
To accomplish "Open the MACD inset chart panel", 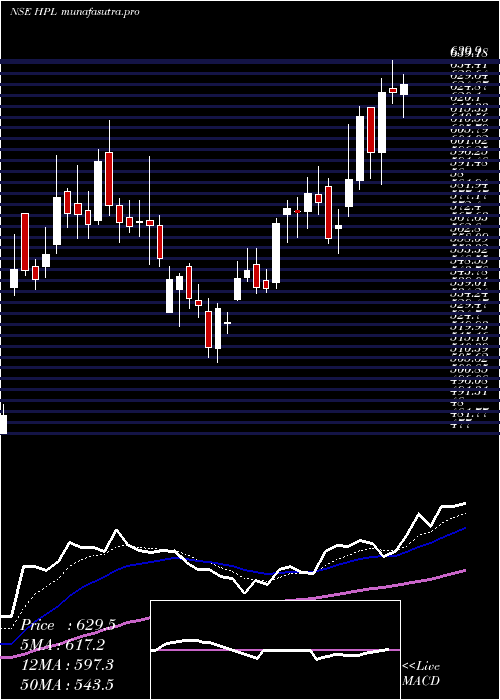I will pyautogui.click(x=275, y=650).
